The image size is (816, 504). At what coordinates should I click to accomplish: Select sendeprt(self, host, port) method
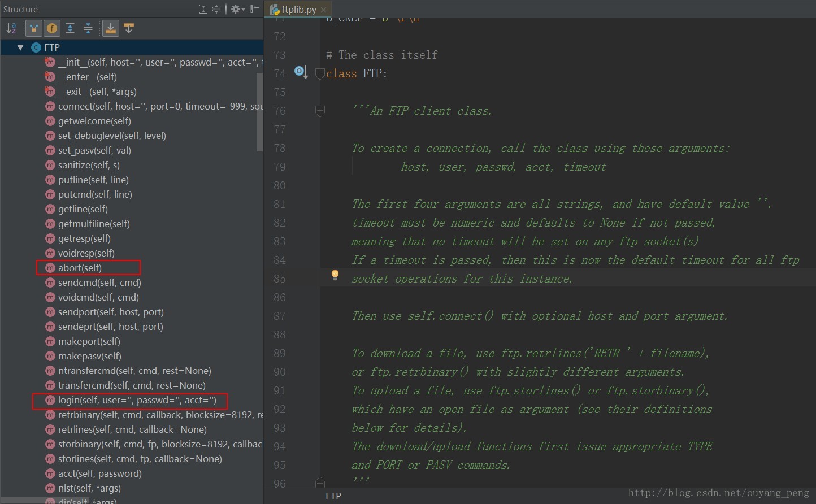111,327
